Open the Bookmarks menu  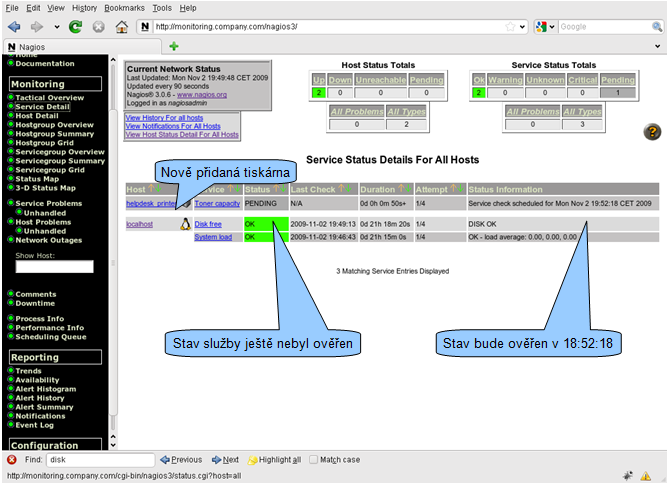[124, 8]
